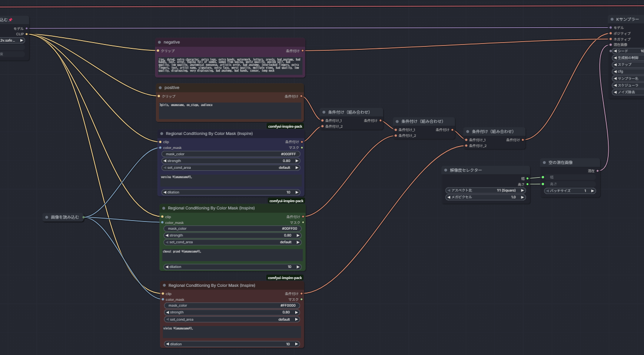Image resolution: width=644 pixels, height=355 pixels.
Task: Collapse the negative node using its header dot
Action: tap(159, 42)
